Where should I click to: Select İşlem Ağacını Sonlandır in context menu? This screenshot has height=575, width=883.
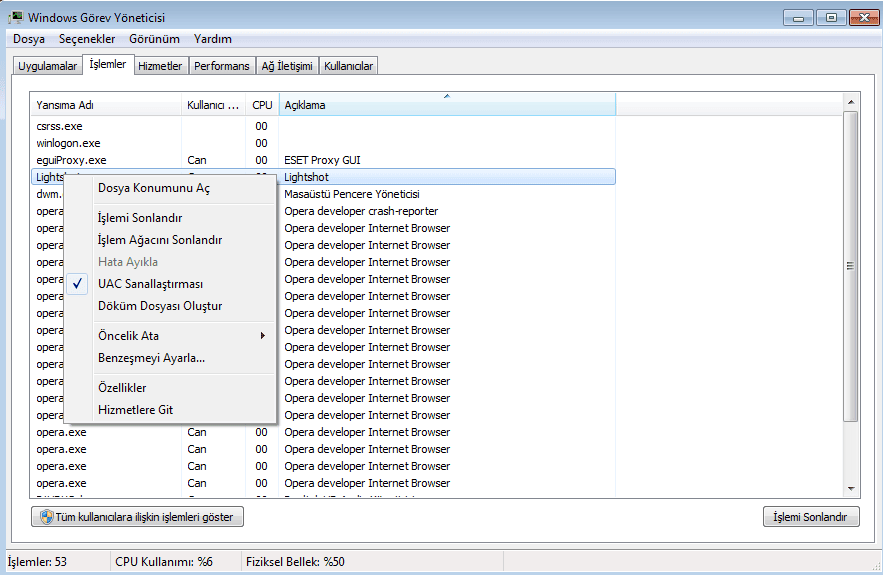(x=159, y=240)
